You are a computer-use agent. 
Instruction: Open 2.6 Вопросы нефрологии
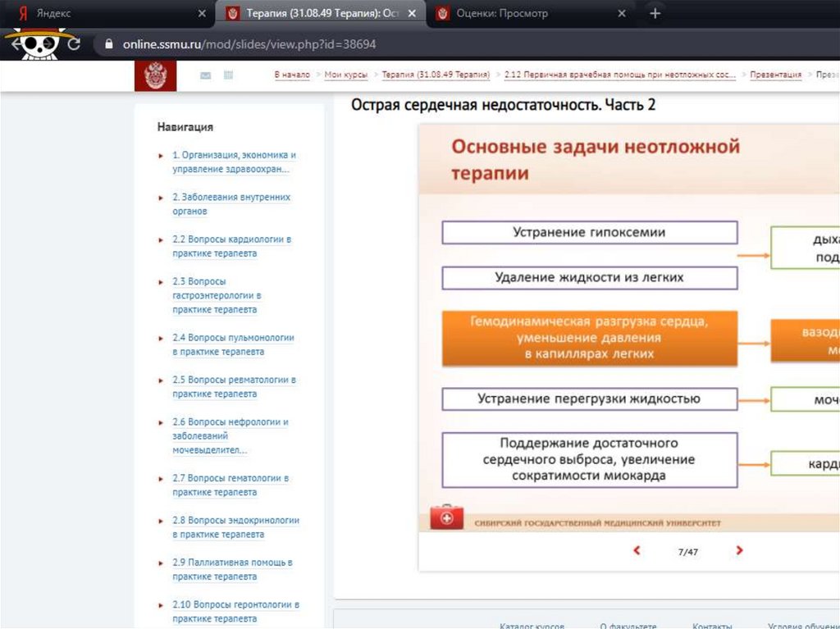click(231, 435)
